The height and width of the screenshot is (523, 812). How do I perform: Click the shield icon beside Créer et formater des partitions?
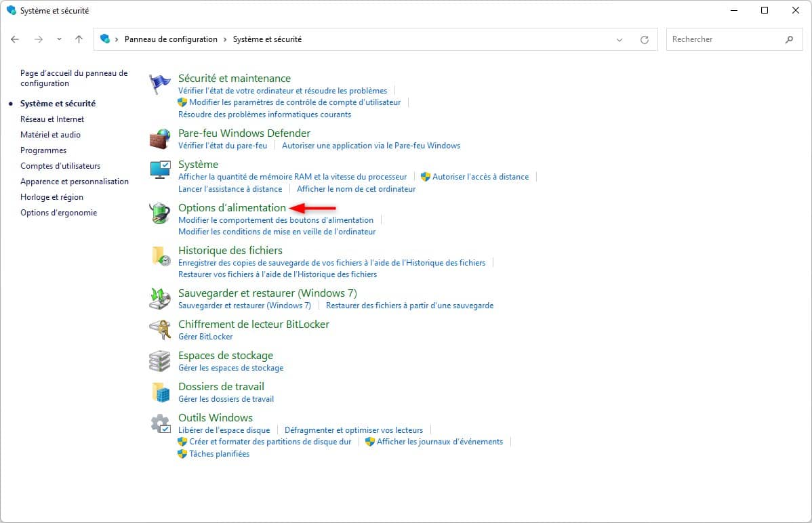182,442
